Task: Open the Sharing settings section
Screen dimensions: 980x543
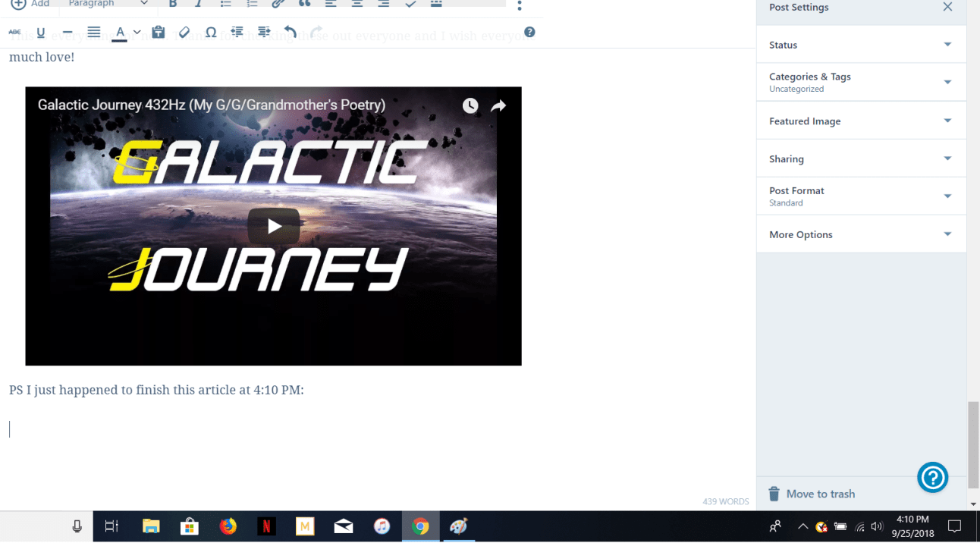Action: (861, 159)
